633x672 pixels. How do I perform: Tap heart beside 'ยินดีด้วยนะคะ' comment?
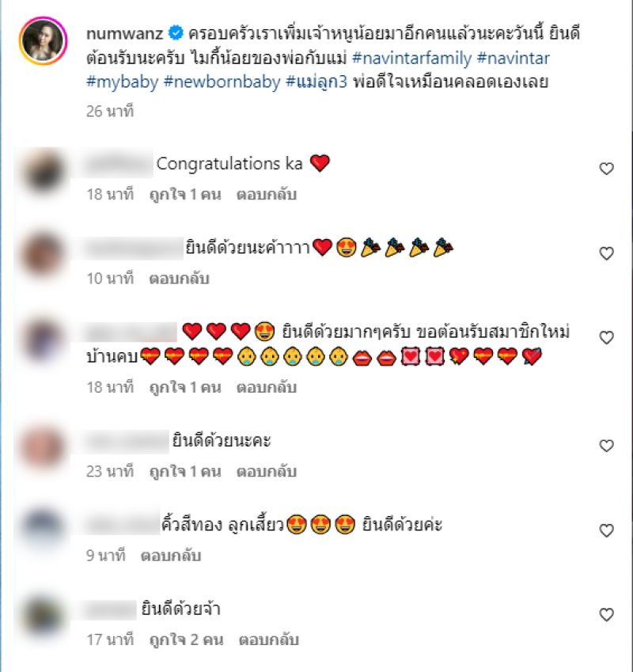[606, 446]
